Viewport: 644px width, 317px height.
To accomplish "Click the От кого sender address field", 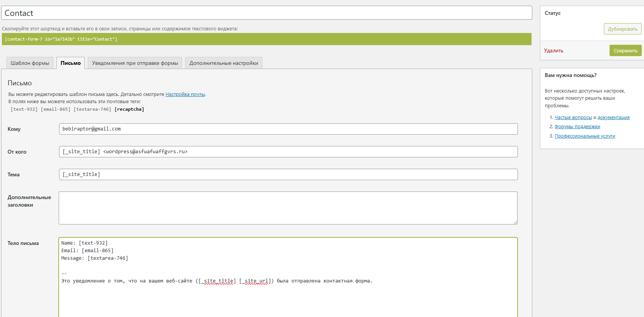I will (x=288, y=152).
